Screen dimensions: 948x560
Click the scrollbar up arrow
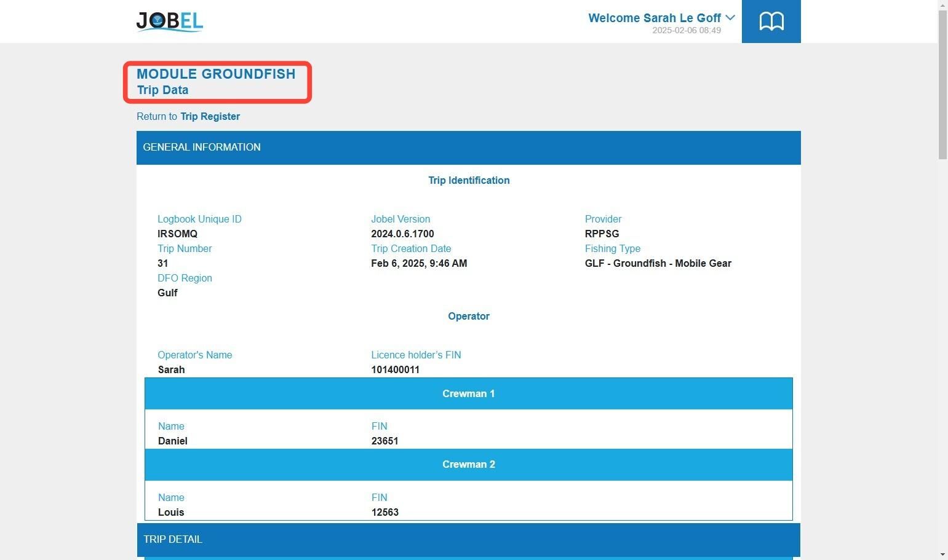pos(942,5)
